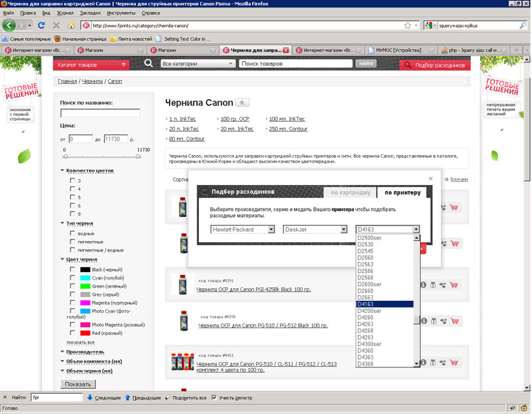
Task: Go back with the green browser arrow
Action: (x=9, y=25)
